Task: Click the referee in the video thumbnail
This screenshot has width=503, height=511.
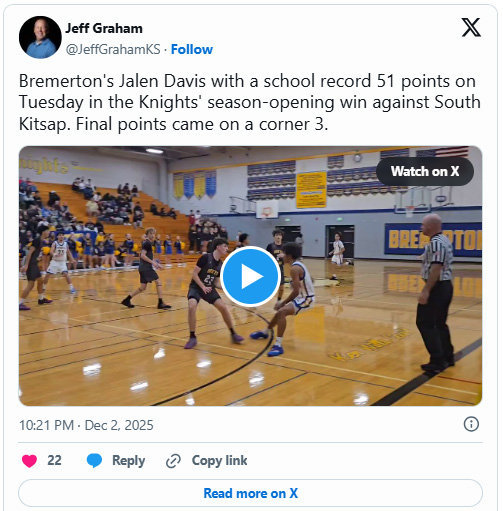Action: [435, 293]
